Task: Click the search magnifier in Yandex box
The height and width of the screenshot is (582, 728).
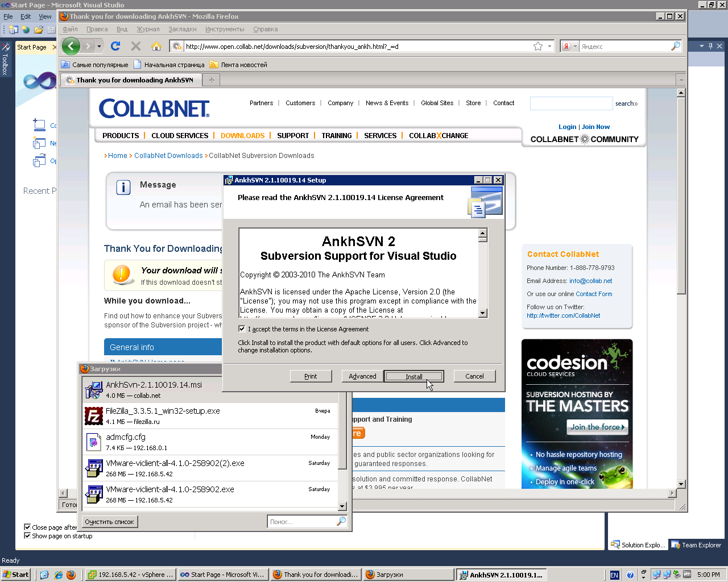Action: click(x=676, y=46)
